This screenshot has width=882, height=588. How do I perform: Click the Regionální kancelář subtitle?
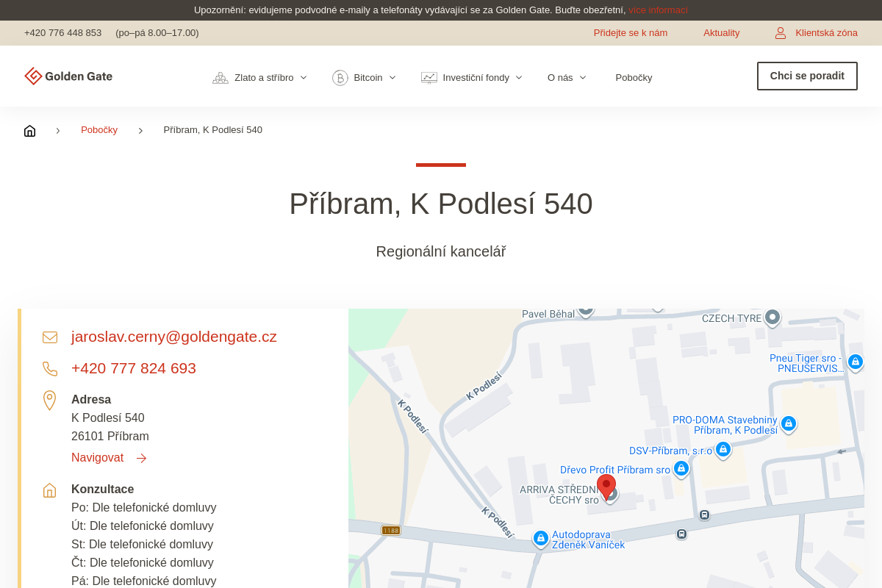point(441,251)
